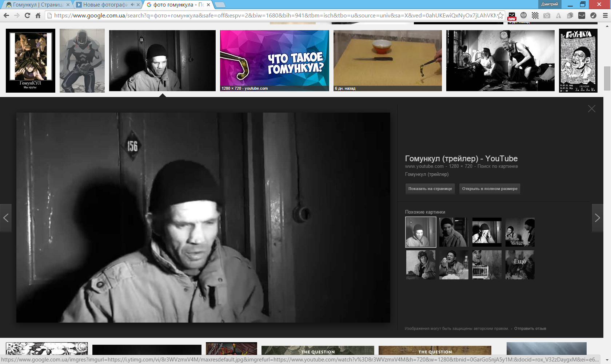Open the second THE QUESTION thumbnail at bottom
This screenshot has width=611, height=364.
435,351
